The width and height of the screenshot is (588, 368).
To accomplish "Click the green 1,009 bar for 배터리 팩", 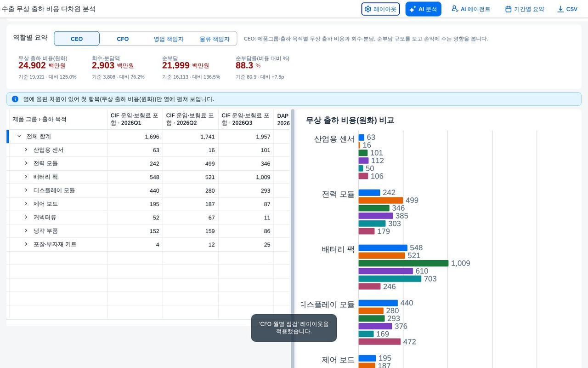I will point(403,263).
